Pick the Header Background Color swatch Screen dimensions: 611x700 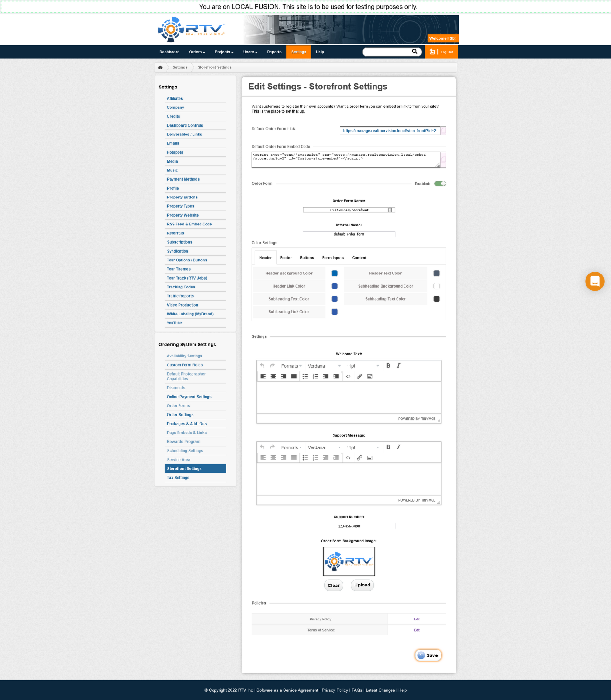[334, 273]
